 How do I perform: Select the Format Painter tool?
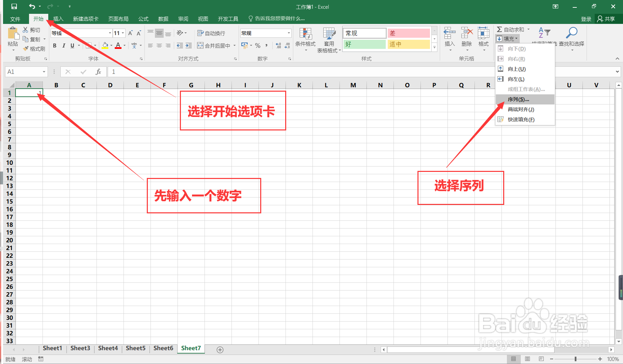[x=34, y=48]
